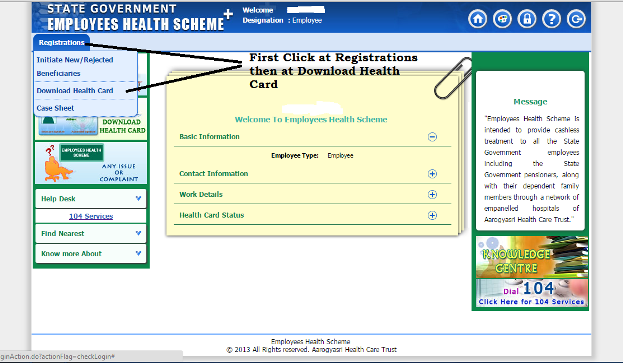Click the Designation Employee text in header

[x=282, y=20]
